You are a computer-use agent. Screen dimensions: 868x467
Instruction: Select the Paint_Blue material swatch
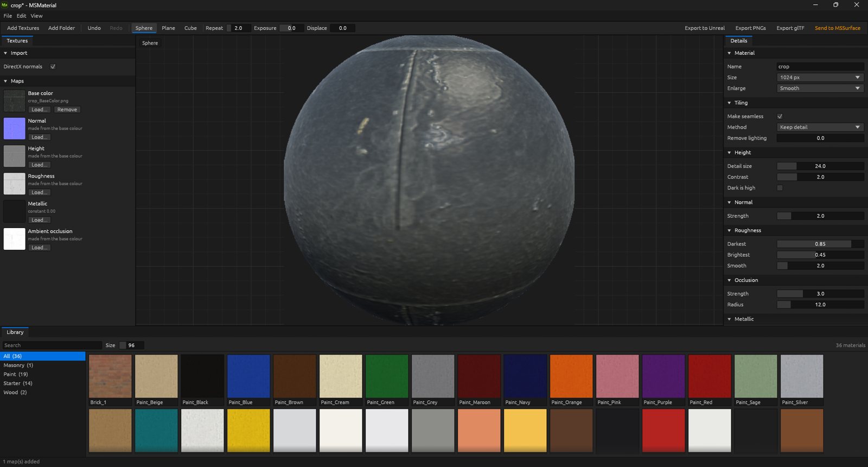click(248, 380)
